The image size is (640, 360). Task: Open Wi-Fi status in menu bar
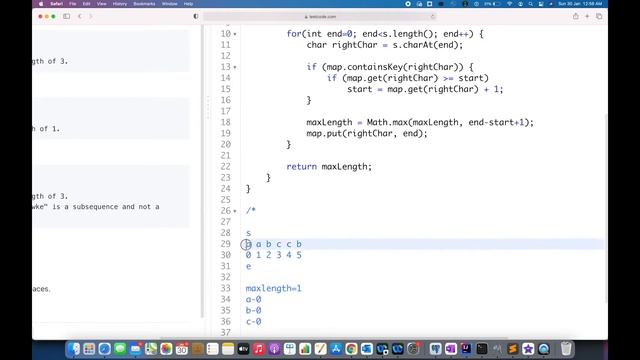[509, 4]
